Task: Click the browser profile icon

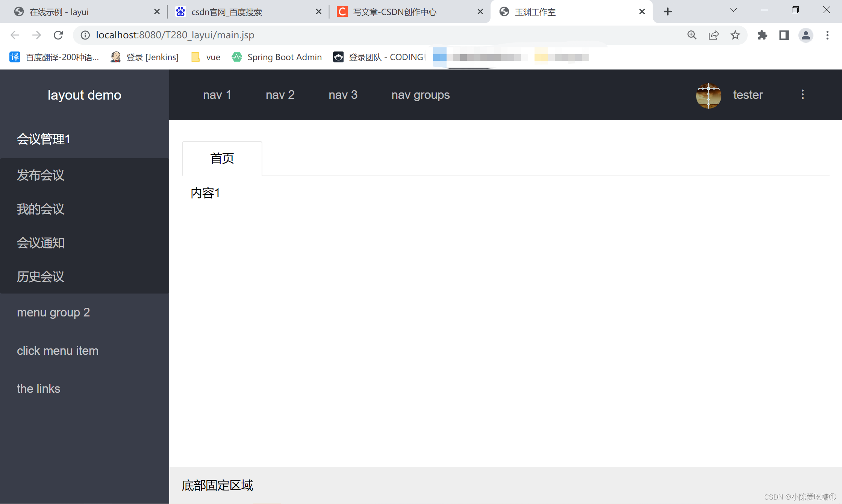Action: [806, 35]
